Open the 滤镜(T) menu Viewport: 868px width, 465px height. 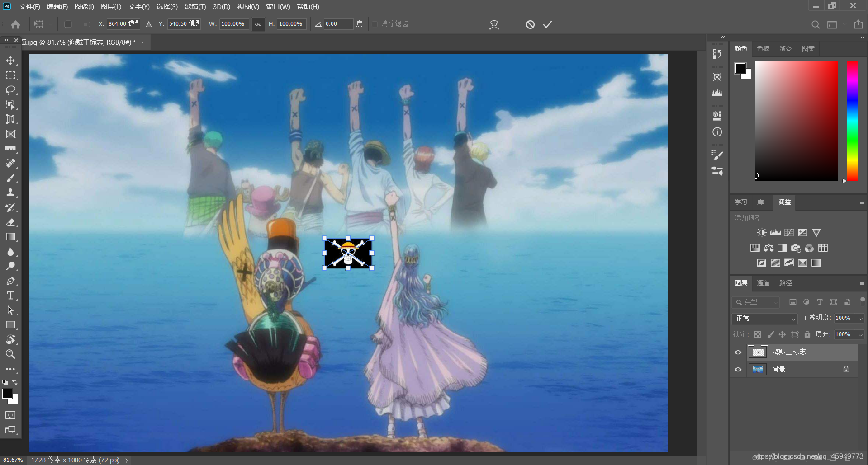click(x=195, y=7)
